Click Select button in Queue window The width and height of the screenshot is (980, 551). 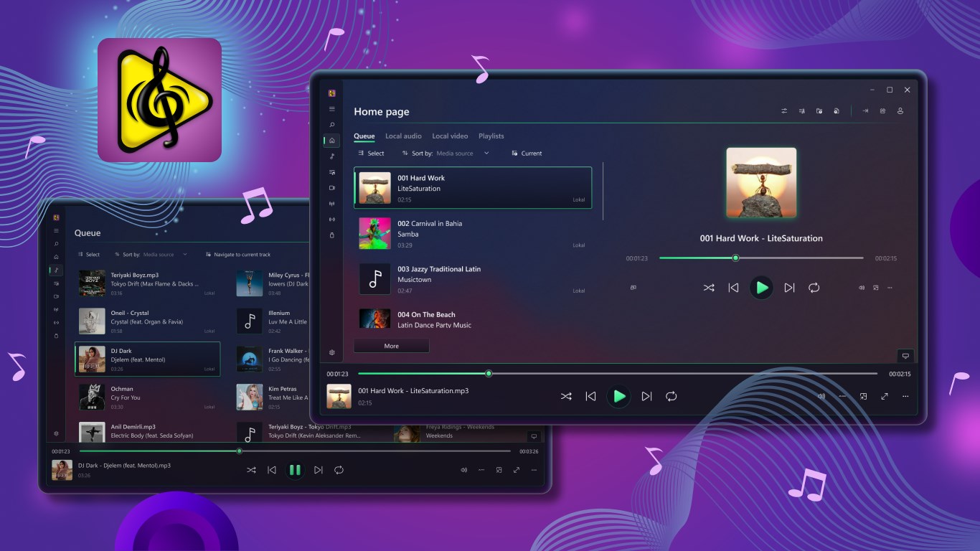89,255
